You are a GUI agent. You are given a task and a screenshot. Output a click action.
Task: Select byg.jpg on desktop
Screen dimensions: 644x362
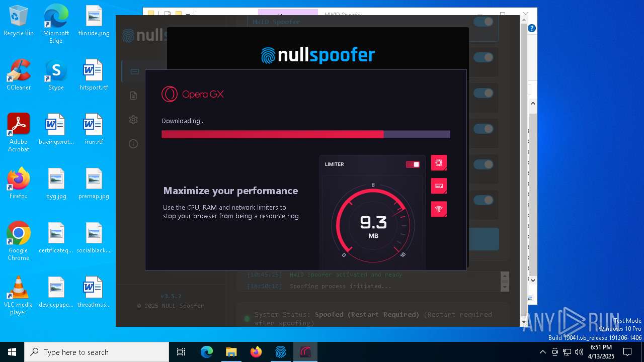coord(56,184)
